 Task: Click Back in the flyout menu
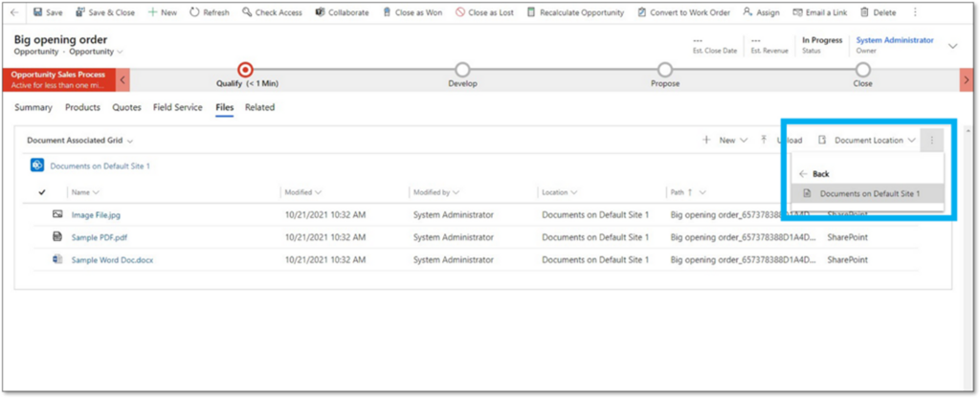click(814, 174)
